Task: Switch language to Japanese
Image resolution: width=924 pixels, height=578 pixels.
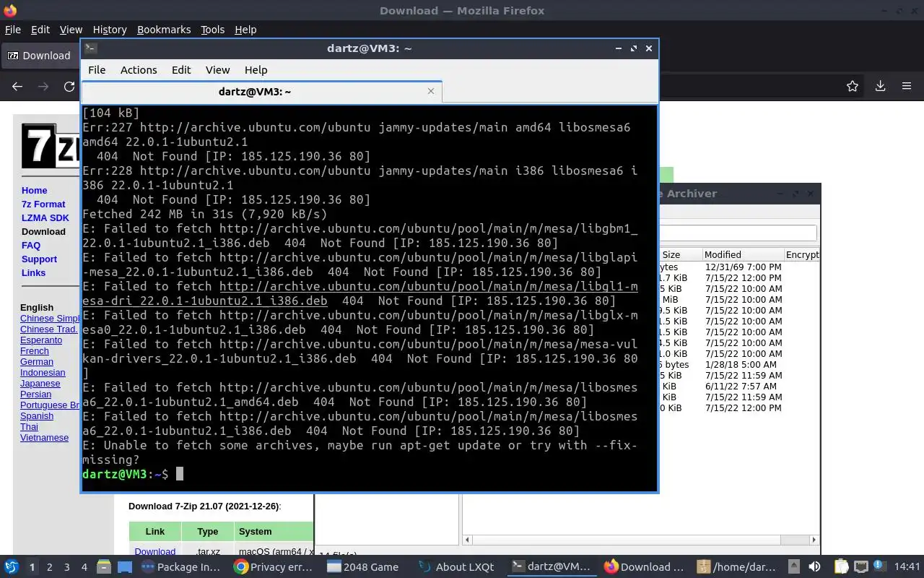Action: click(40, 383)
